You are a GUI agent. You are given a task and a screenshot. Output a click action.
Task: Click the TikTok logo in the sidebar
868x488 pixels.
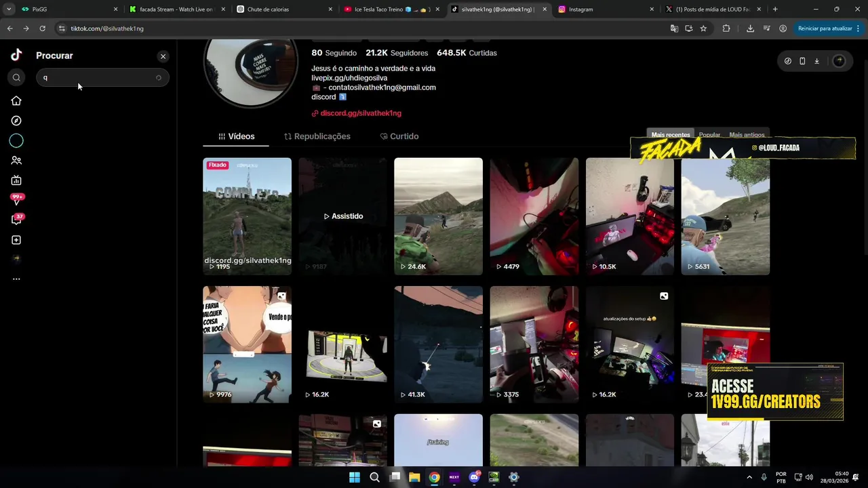[16, 56]
